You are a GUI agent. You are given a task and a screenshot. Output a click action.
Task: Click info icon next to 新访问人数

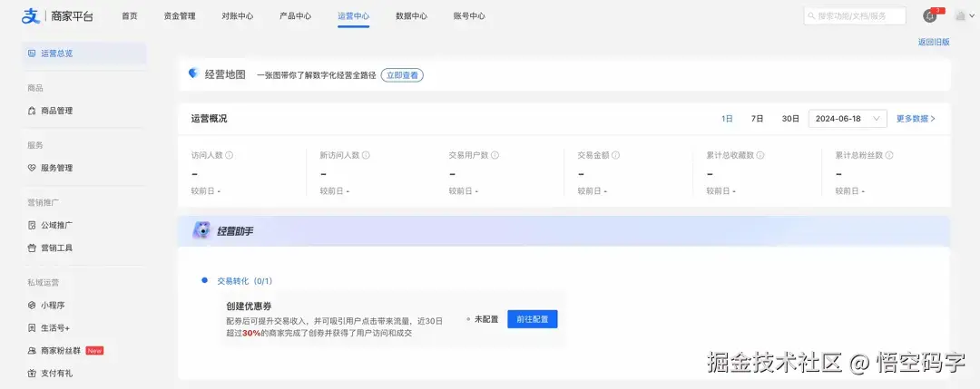366,155
